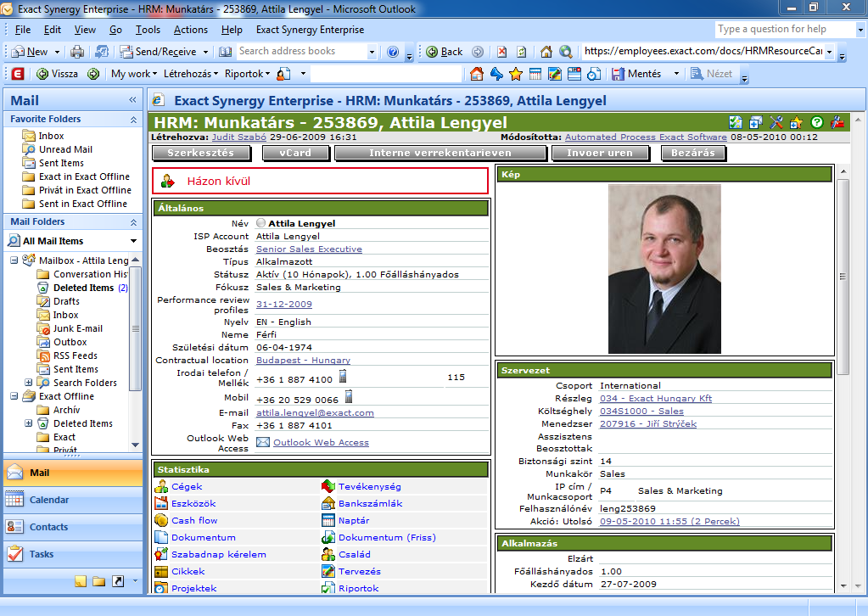Click the yellow star favorites toolbar icon
The height and width of the screenshot is (616, 868).
tap(516, 74)
